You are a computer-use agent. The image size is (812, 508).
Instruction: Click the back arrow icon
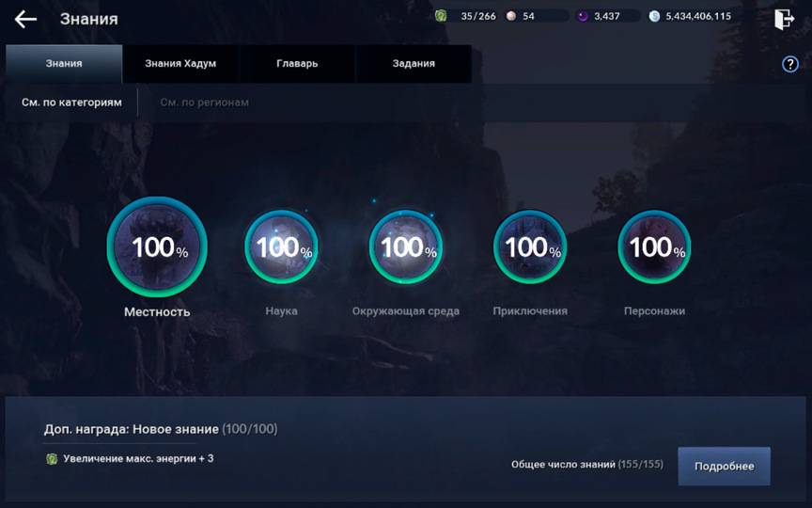pyautogui.click(x=25, y=19)
